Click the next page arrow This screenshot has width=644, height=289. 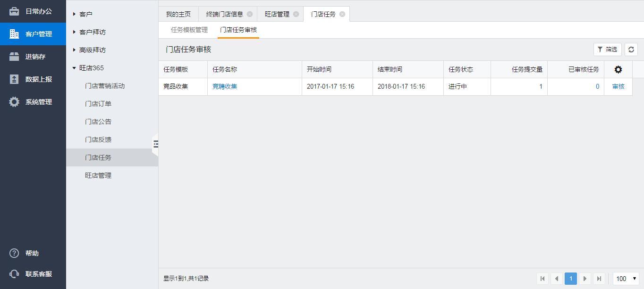coord(585,279)
